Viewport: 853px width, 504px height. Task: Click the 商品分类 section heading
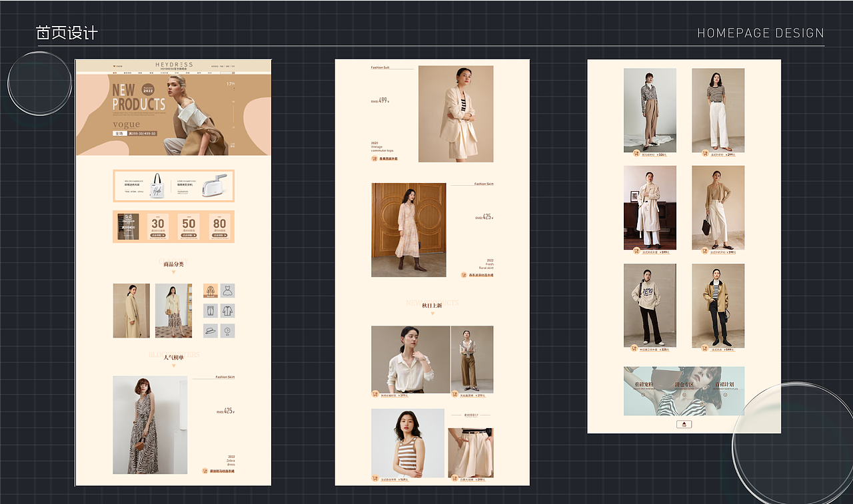tap(173, 264)
